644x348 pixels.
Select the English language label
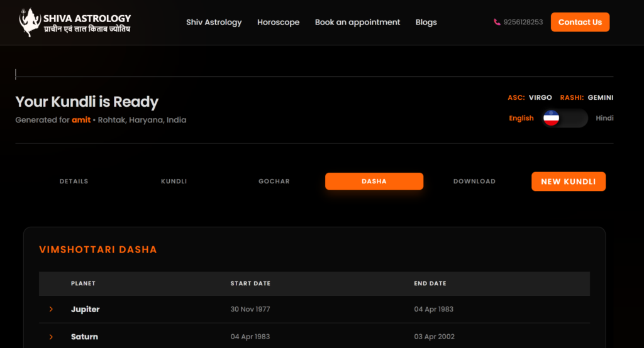[x=521, y=118]
